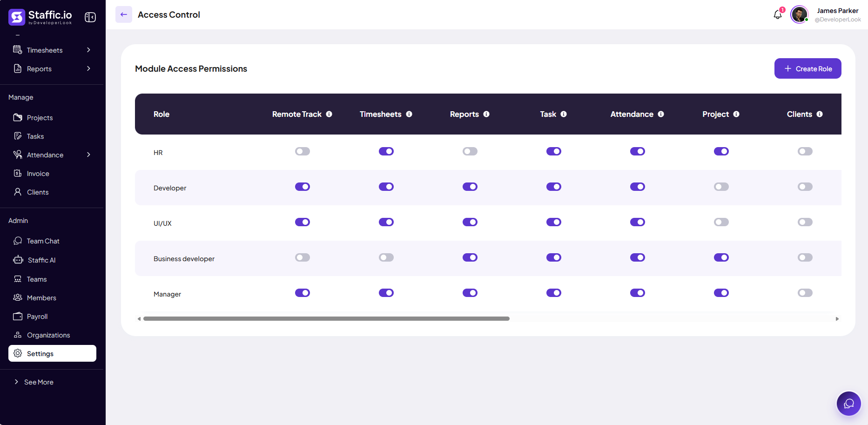The image size is (868, 425).
Task: Click the Settings gear icon
Action: (18, 353)
